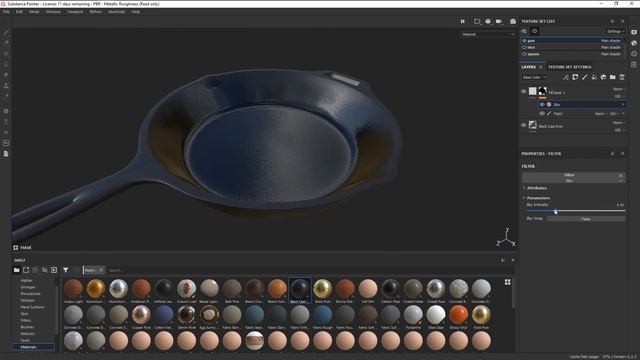Adjust the Blur Intensity slider
Screen dimensions: 640x360
tap(575, 211)
